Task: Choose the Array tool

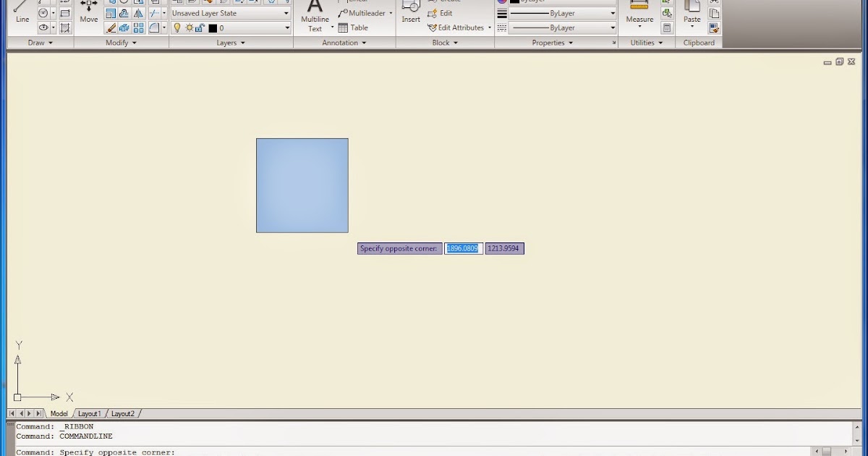Action: (x=138, y=28)
